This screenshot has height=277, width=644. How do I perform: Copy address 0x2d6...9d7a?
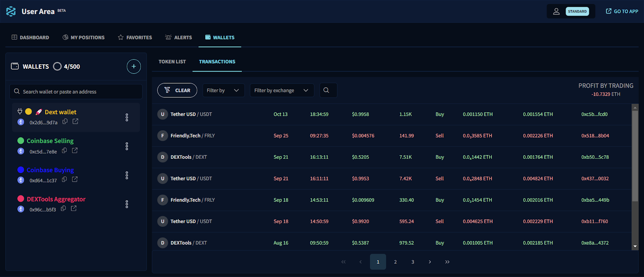(x=65, y=121)
